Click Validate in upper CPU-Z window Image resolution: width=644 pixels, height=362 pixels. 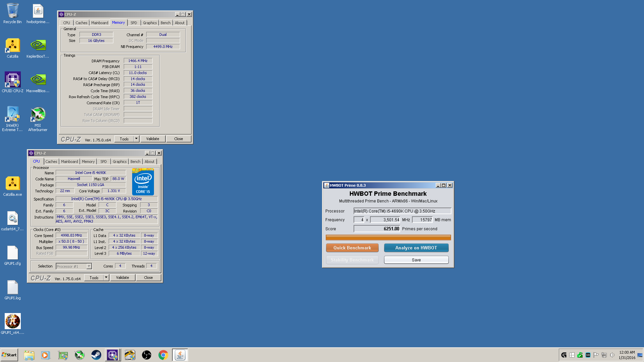pyautogui.click(x=153, y=139)
